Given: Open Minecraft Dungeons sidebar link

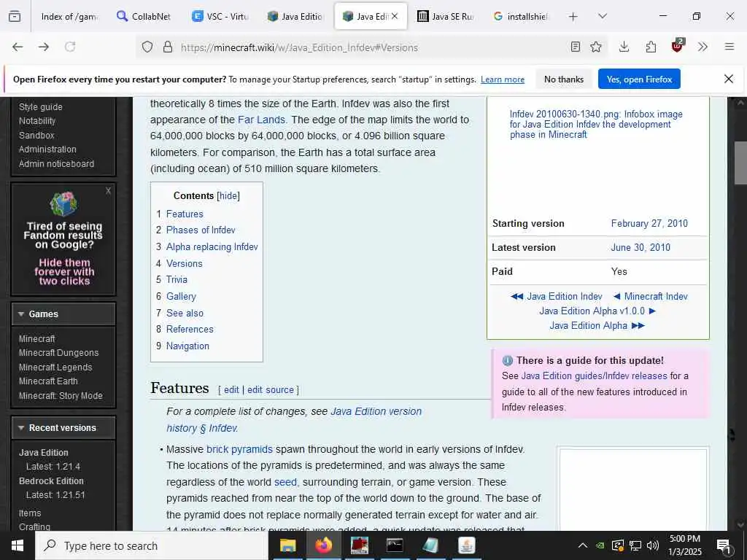Looking at the screenshot, I should point(58,353).
